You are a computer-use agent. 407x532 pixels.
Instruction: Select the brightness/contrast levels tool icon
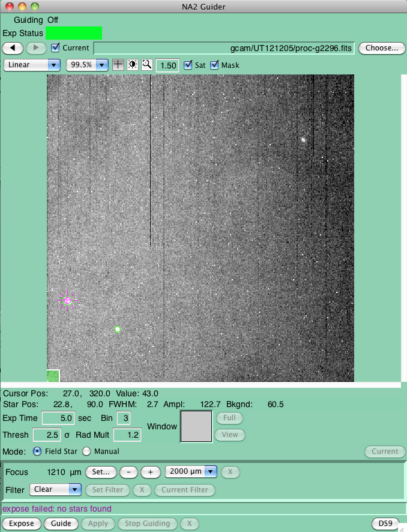coord(133,64)
